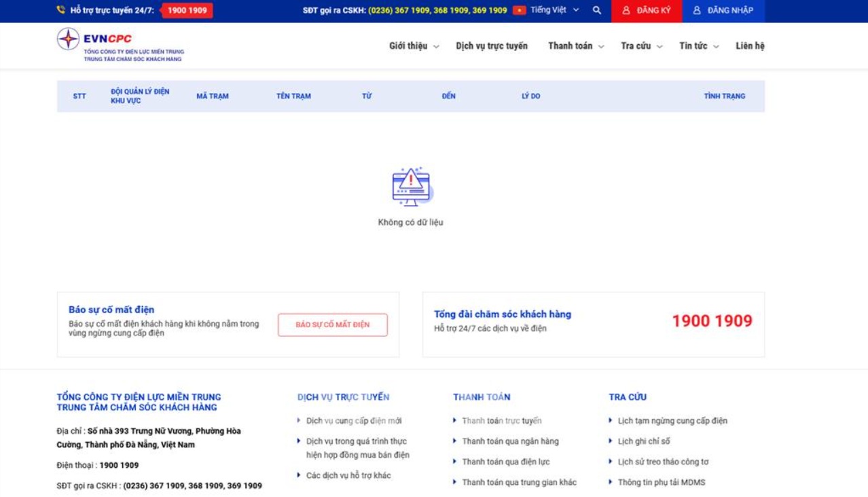Screen dimensions: 868x497
Task: Click the search magnifier icon in top bar
Action: click(596, 10)
